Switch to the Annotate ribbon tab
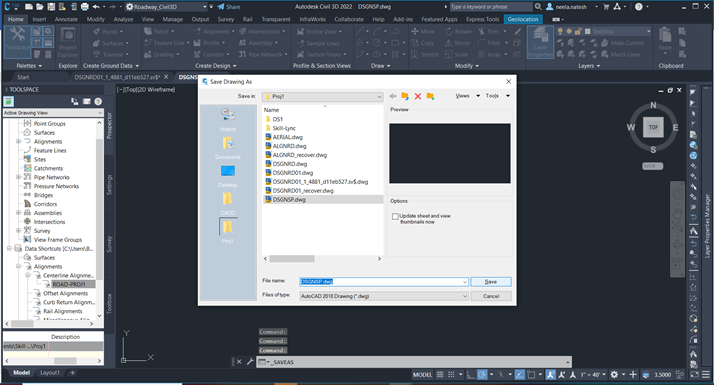The width and height of the screenshot is (714, 385). pos(66,19)
